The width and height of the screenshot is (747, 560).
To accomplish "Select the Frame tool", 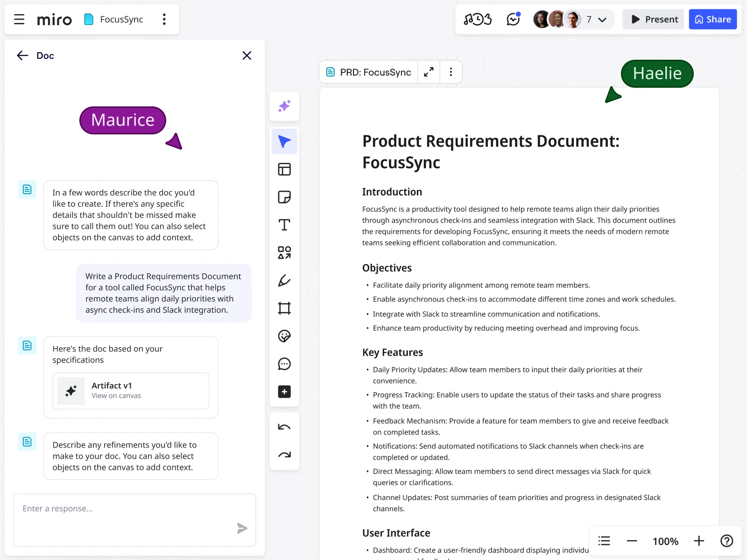I will coord(284,308).
